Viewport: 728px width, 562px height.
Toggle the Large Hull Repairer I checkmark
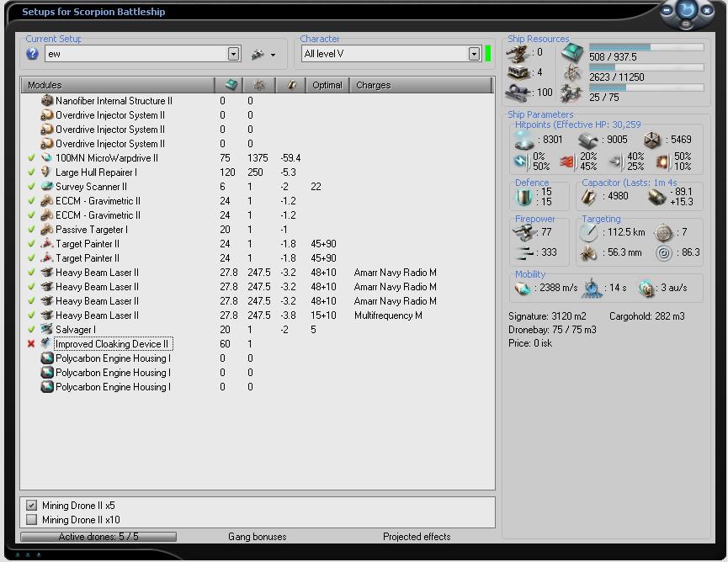pyautogui.click(x=31, y=172)
